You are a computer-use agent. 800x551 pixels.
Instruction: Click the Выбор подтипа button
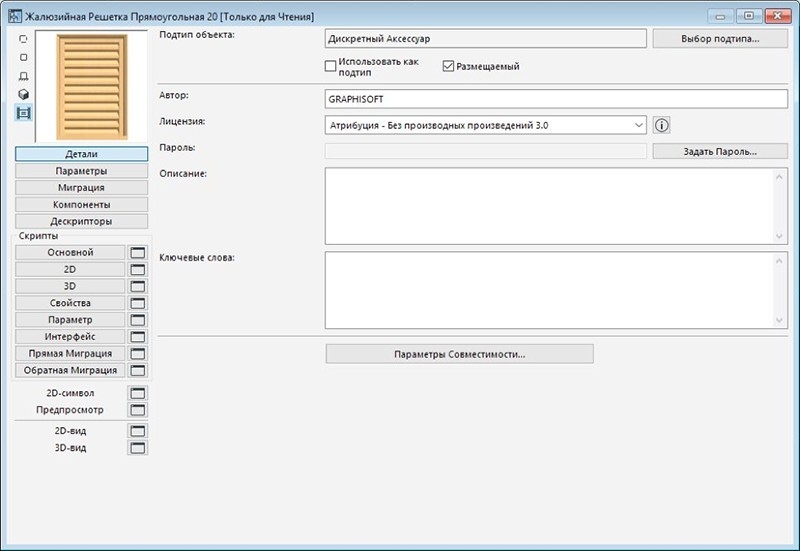coord(720,39)
